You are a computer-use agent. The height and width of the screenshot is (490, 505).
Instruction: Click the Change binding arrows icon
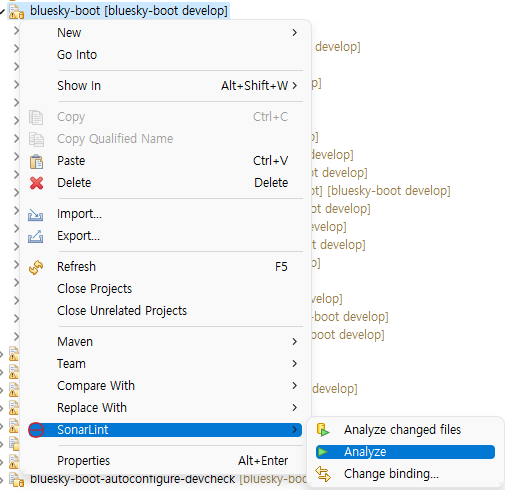point(323,474)
